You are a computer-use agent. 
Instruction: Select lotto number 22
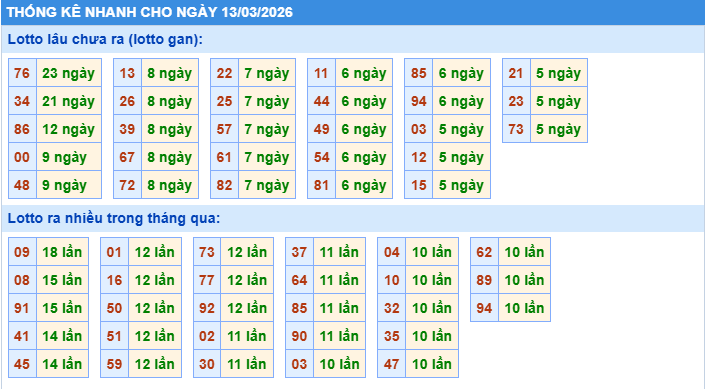point(224,73)
